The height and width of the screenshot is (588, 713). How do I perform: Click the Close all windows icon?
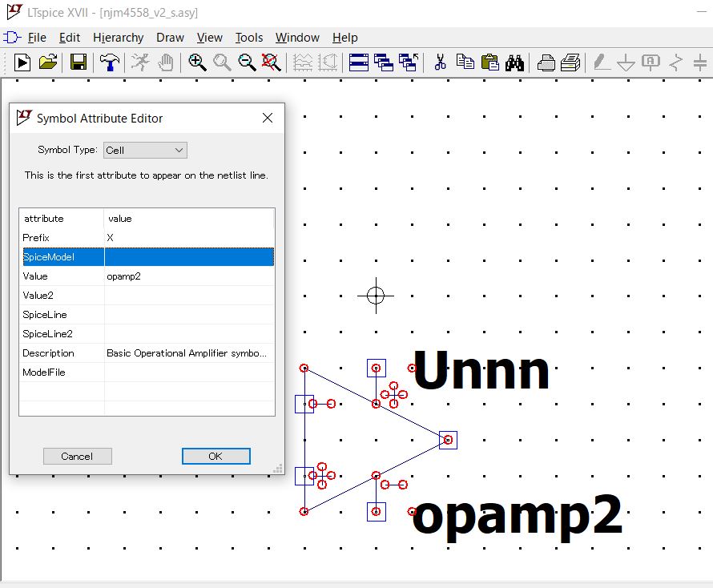[x=409, y=62]
